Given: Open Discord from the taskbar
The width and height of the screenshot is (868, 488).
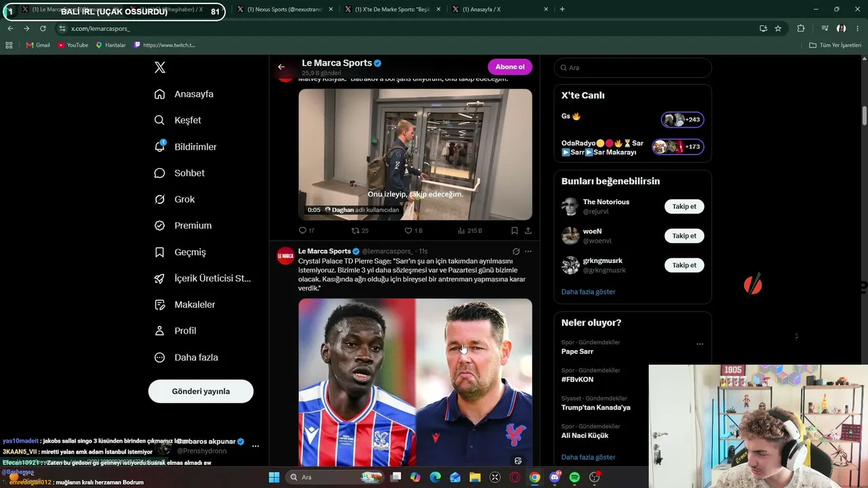Looking at the screenshot, I should click(x=555, y=477).
